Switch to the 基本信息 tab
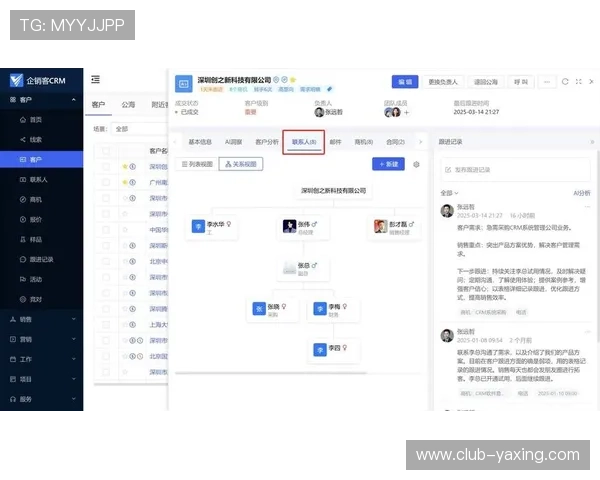Screen dimensions: 600x480 pyautogui.click(x=200, y=142)
